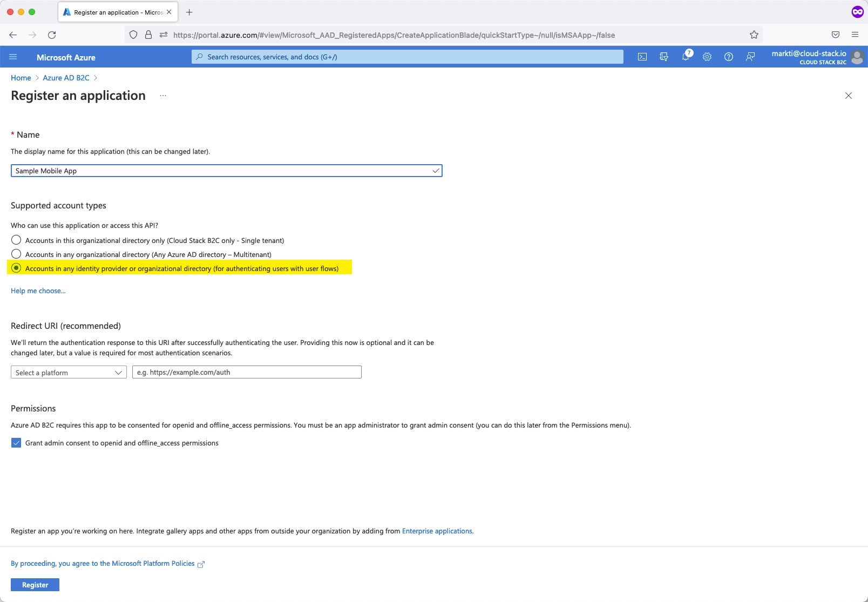Viewport: 868px width, 602px height.
Task: Open the Help me choose link
Action: [38, 291]
